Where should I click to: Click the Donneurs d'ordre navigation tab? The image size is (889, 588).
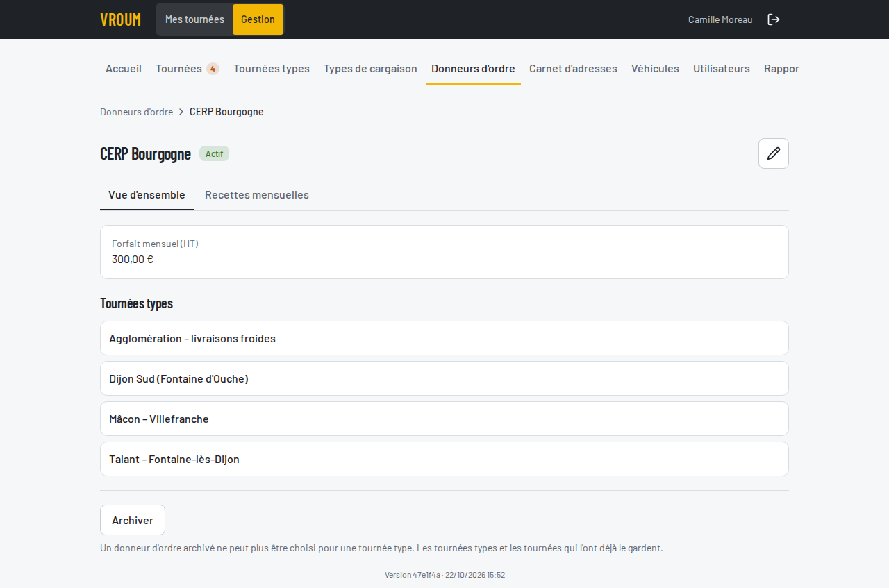[x=473, y=69]
